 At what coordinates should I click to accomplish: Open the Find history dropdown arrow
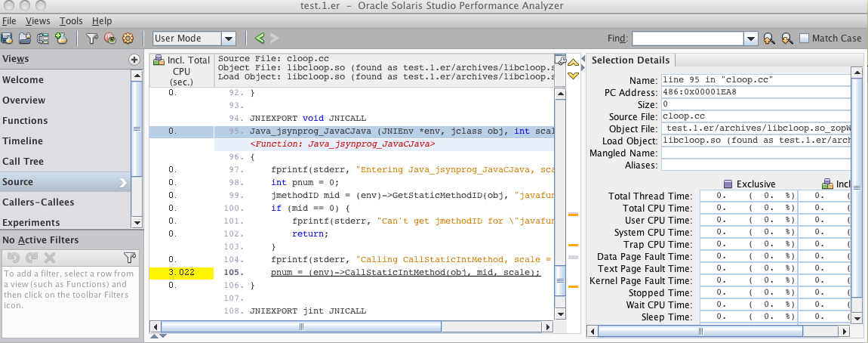pyautogui.click(x=751, y=39)
